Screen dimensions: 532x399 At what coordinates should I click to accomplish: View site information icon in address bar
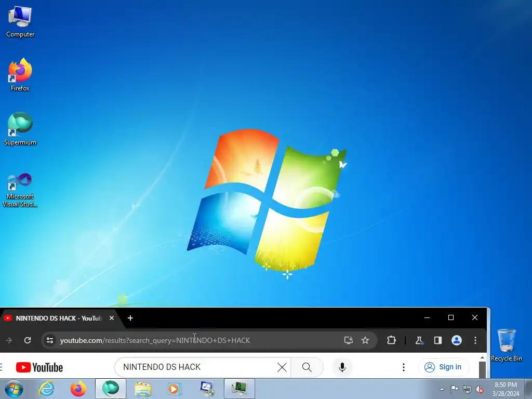50,340
